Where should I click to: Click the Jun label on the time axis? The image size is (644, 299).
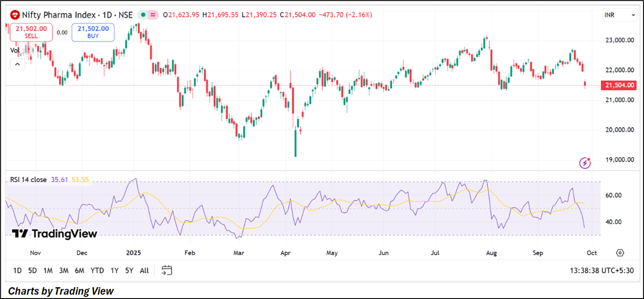384,253
